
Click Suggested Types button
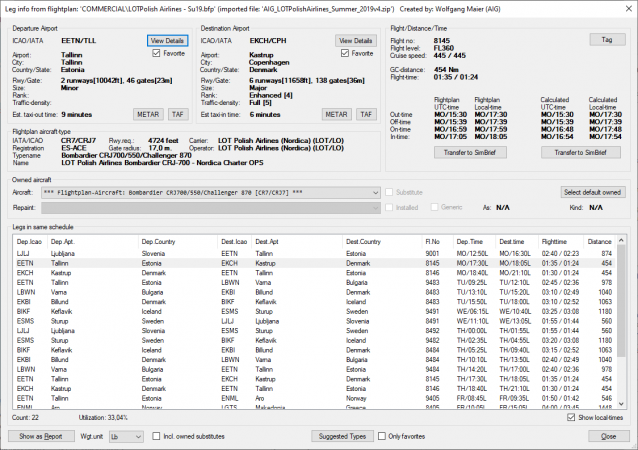[x=343, y=436]
